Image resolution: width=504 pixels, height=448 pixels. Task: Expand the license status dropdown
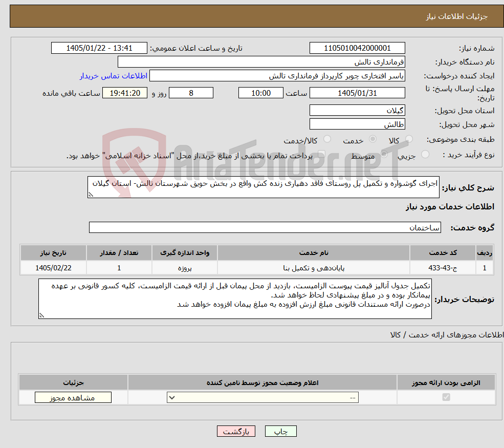pyautogui.click(x=262, y=397)
